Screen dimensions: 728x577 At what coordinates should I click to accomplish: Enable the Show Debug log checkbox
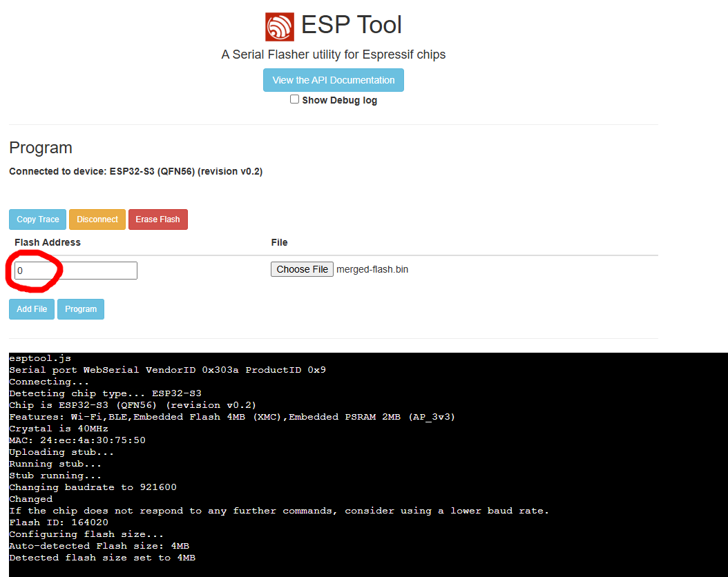pos(294,99)
